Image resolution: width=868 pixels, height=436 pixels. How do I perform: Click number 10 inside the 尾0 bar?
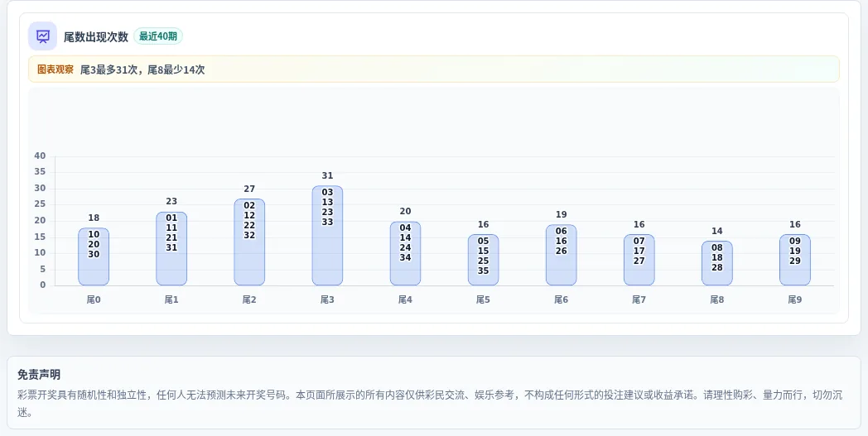point(94,235)
